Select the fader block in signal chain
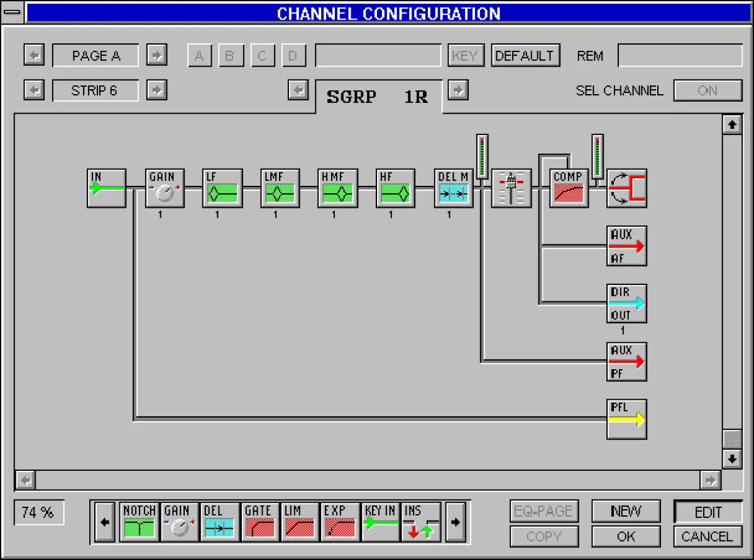754x560 pixels. pyautogui.click(x=511, y=188)
